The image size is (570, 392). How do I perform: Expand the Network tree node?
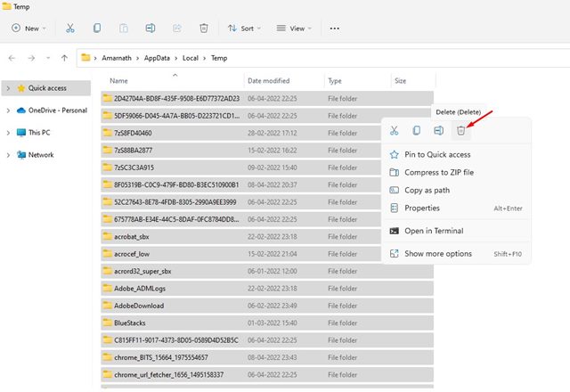[x=8, y=155]
